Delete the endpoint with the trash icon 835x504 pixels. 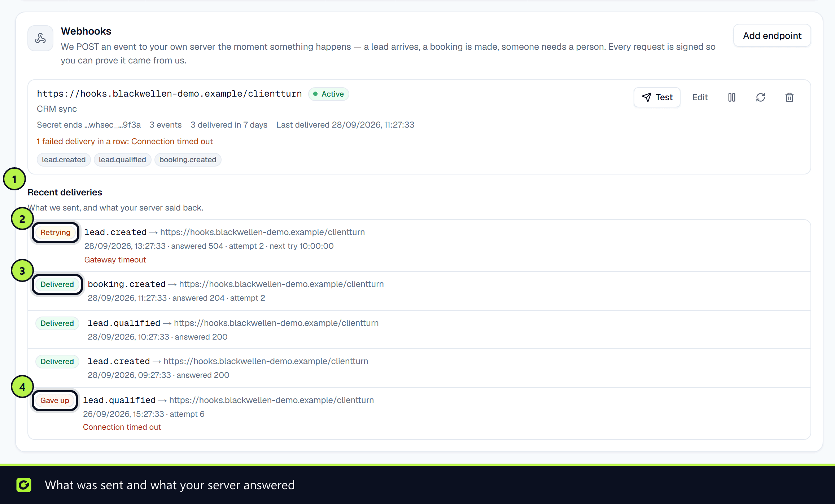(790, 97)
